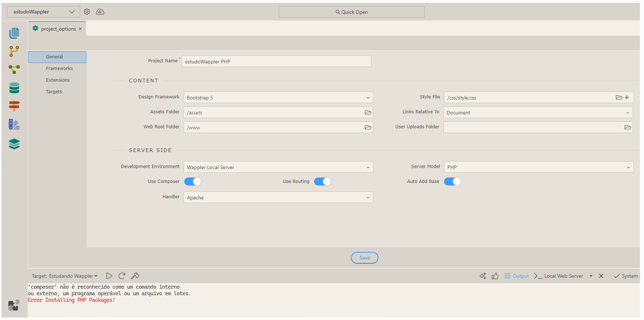Viewport: 644px width, 320px height.
Task: Click 'Error Installing PHP Packages!' message
Action: tap(72, 300)
